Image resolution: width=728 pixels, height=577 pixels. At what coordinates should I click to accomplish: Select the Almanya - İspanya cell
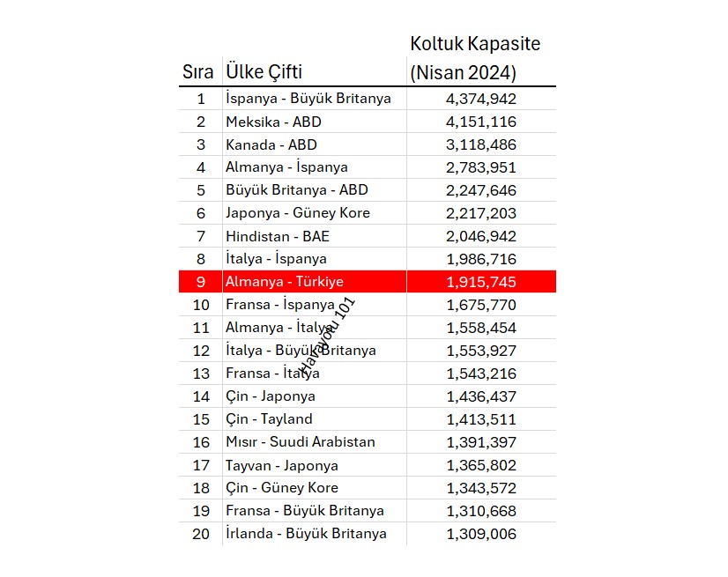[x=315, y=167]
